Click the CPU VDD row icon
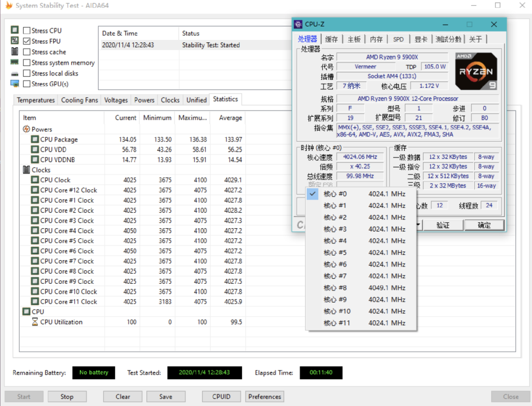 point(34,149)
